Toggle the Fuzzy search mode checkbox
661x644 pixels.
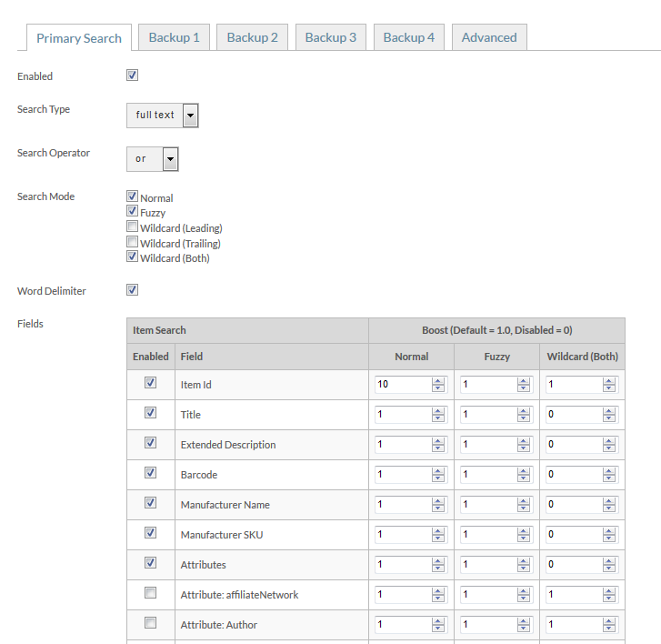tap(133, 211)
